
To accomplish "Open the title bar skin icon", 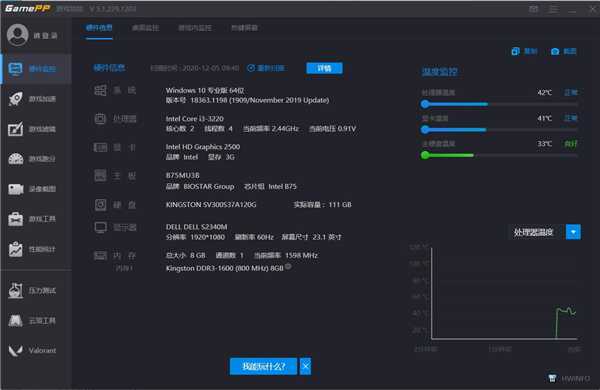I will tap(534, 9).
